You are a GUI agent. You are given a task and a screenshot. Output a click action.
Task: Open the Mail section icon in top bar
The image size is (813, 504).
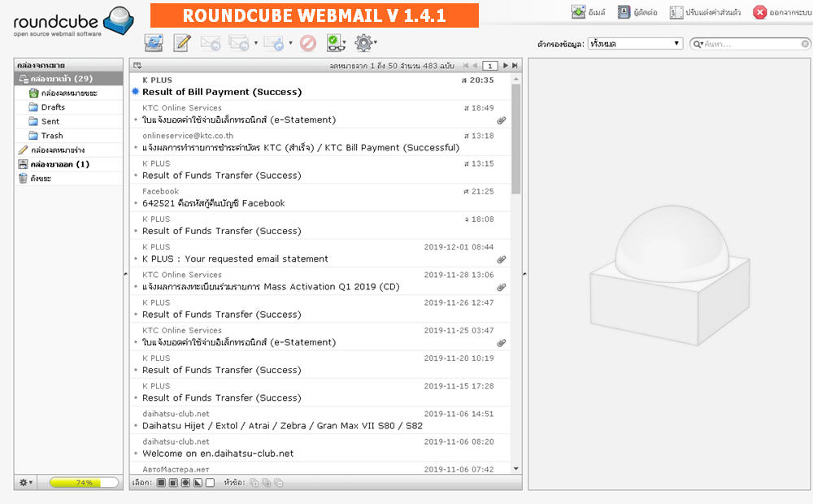coord(588,12)
